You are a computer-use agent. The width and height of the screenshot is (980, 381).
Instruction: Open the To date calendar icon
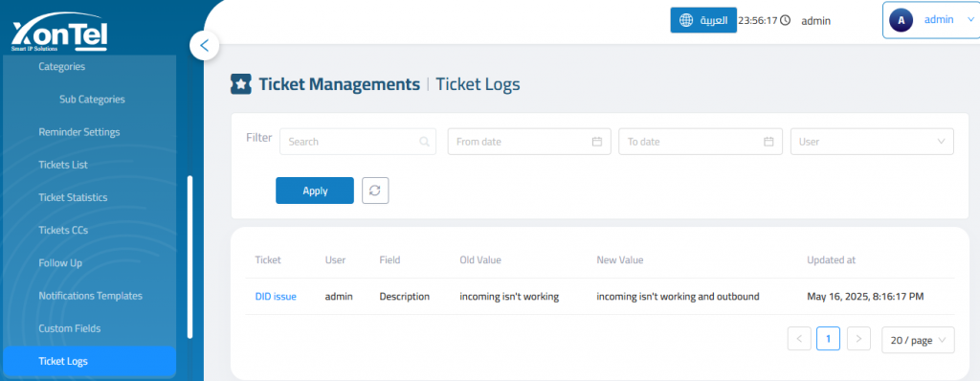pyautogui.click(x=768, y=142)
